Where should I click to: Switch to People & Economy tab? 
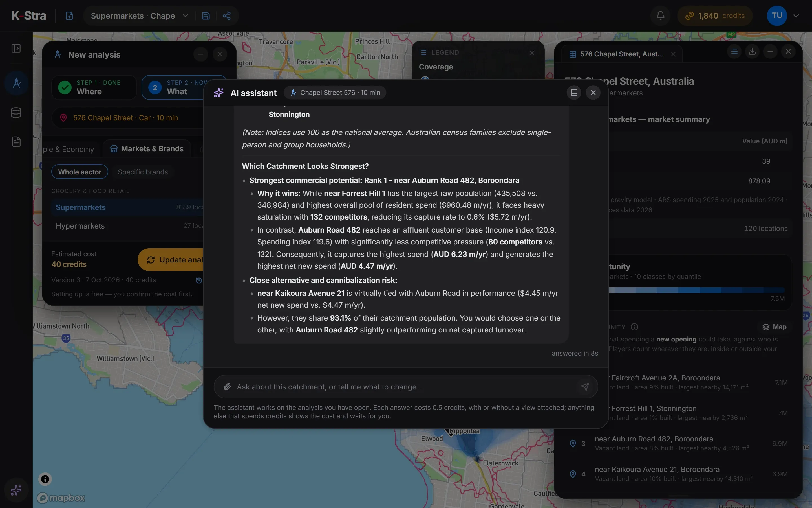click(x=69, y=149)
